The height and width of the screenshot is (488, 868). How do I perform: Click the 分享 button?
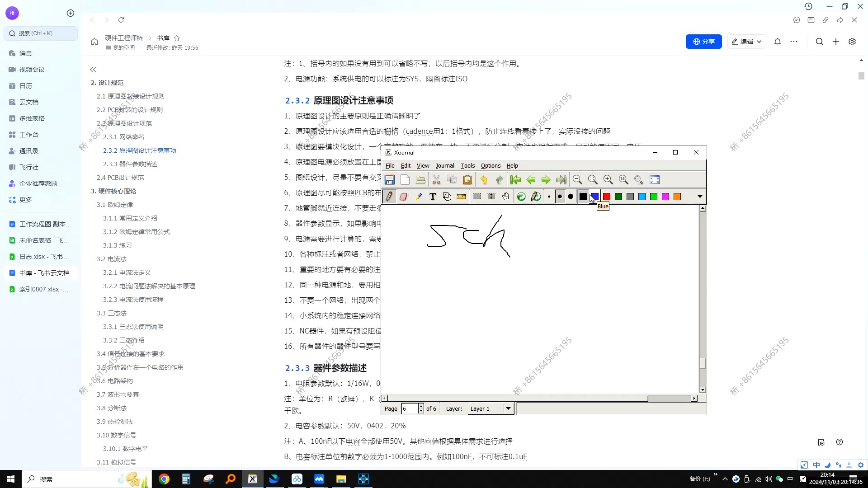tap(703, 42)
